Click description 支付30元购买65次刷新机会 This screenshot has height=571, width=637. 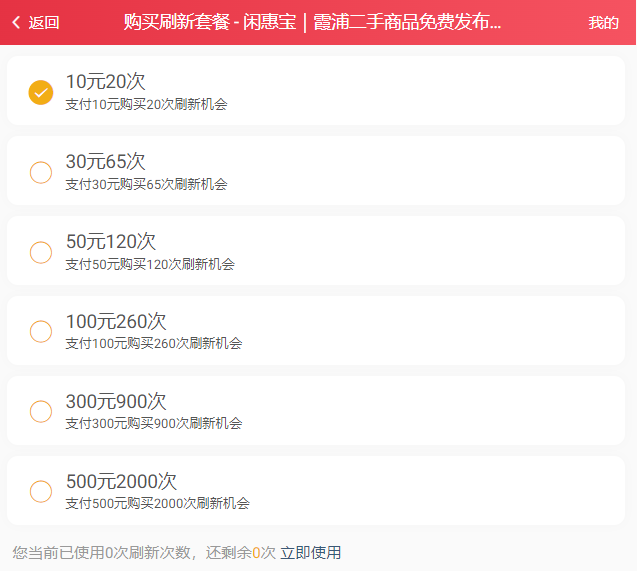147,184
